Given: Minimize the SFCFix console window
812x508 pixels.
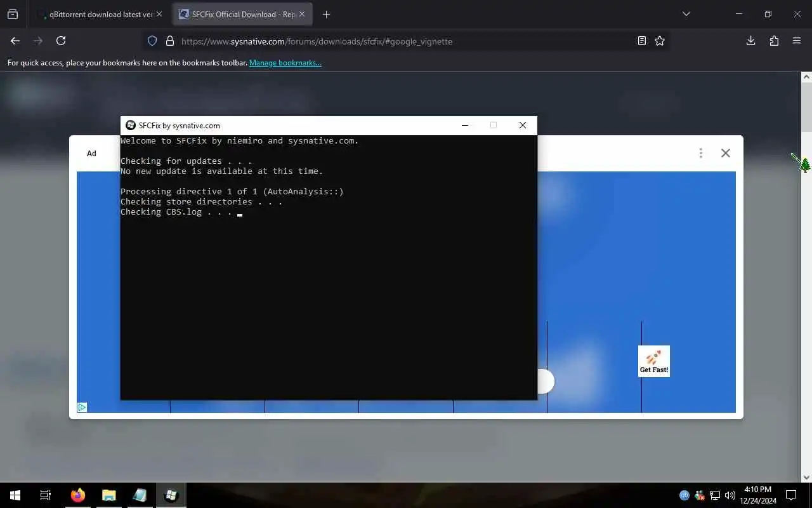Looking at the screenshot, I should [465, 125].
